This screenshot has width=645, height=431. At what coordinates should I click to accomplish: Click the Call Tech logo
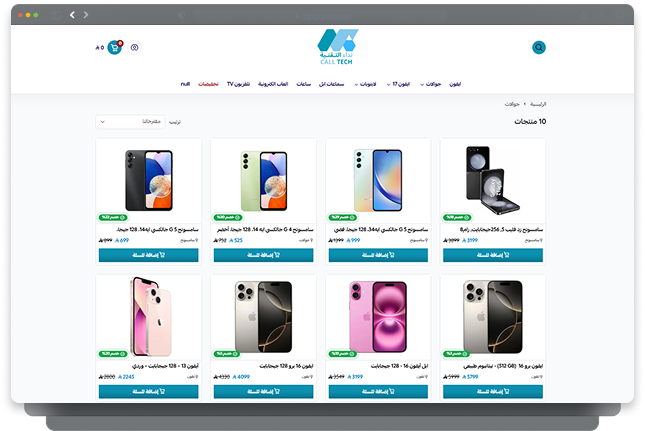coord(336,47)
